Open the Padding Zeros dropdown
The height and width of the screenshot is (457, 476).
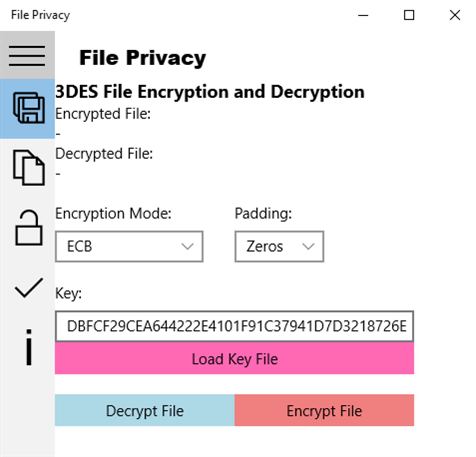pos(279,246)
